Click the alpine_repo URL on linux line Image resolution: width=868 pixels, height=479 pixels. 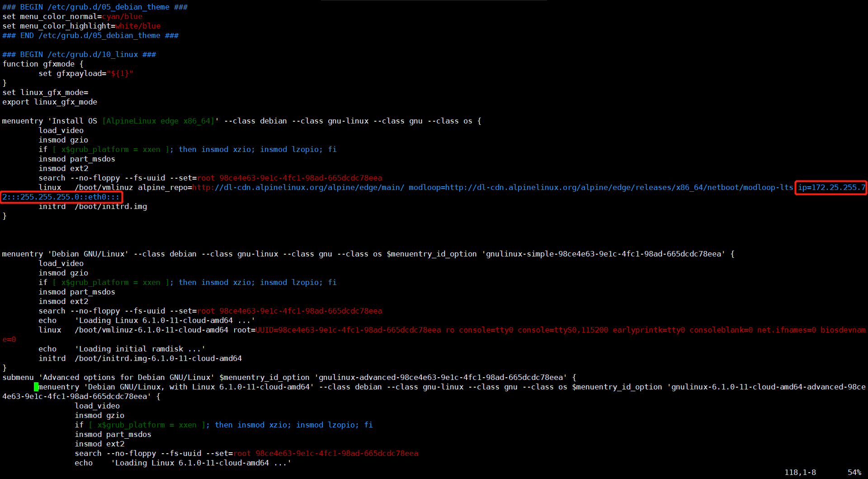(x=298, y=187)
